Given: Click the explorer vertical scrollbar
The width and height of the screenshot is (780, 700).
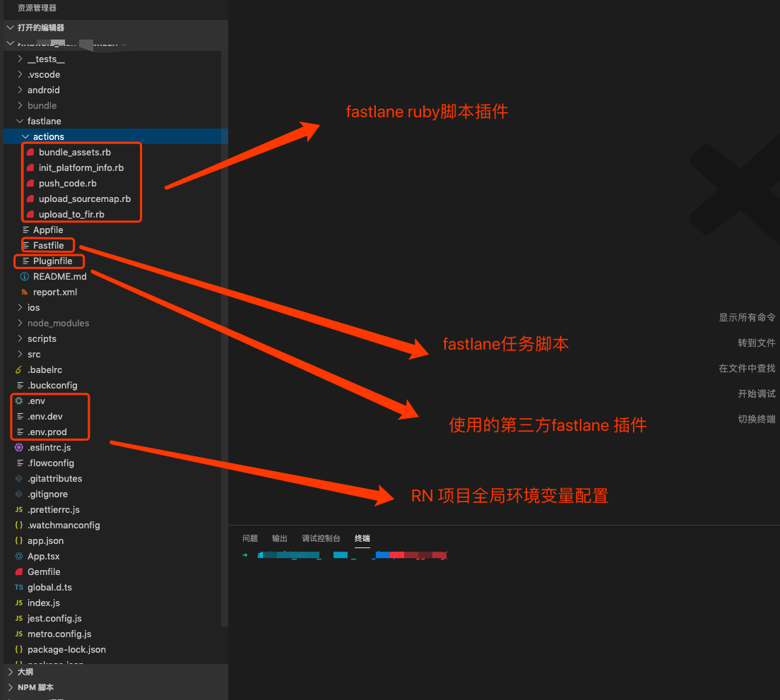Looking at the screenshot, I should pos(225,338).
